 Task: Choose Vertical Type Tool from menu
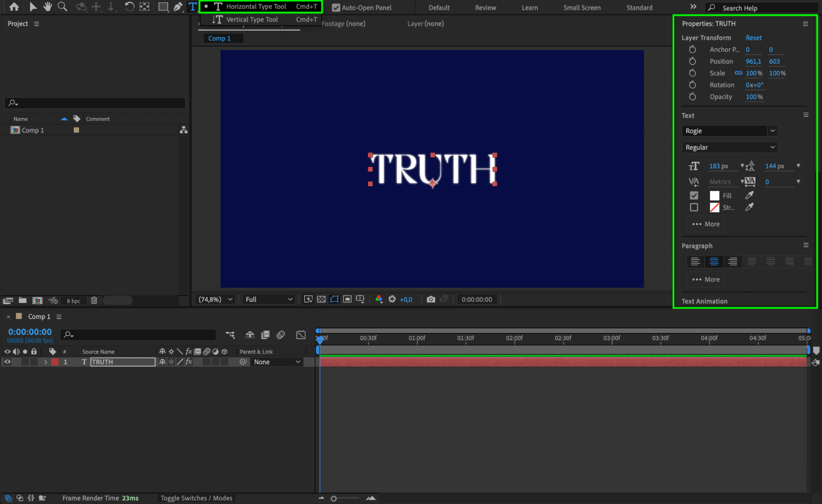pos(252,19)
